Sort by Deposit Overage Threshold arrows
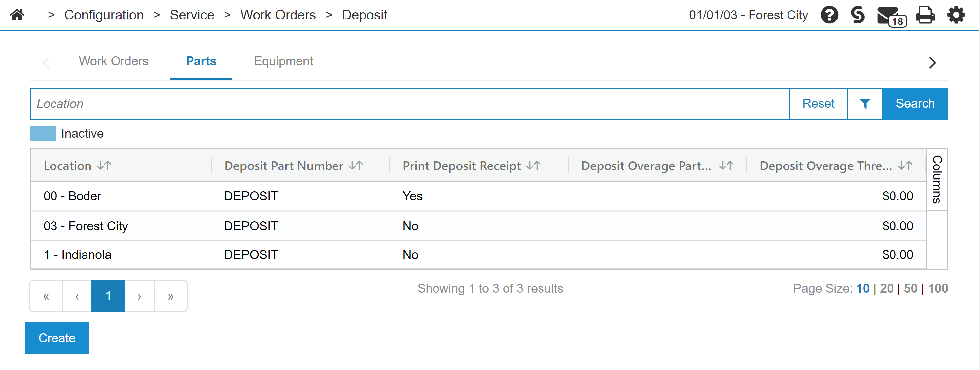The image size is (980, 370). (x=905, y=166)
